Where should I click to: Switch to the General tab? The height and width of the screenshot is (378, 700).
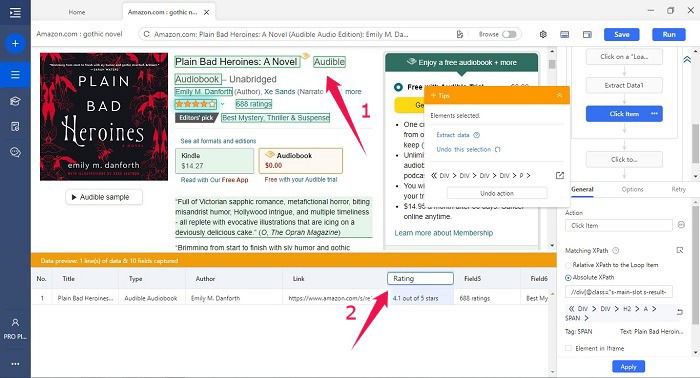click(582, 189)
